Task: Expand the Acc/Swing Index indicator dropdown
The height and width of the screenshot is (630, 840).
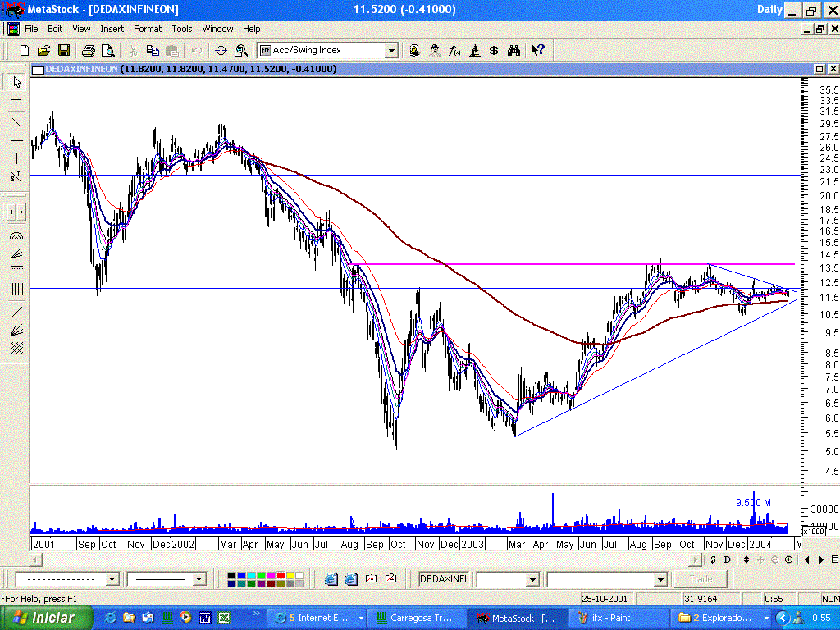Action: (x=391, y=51)
